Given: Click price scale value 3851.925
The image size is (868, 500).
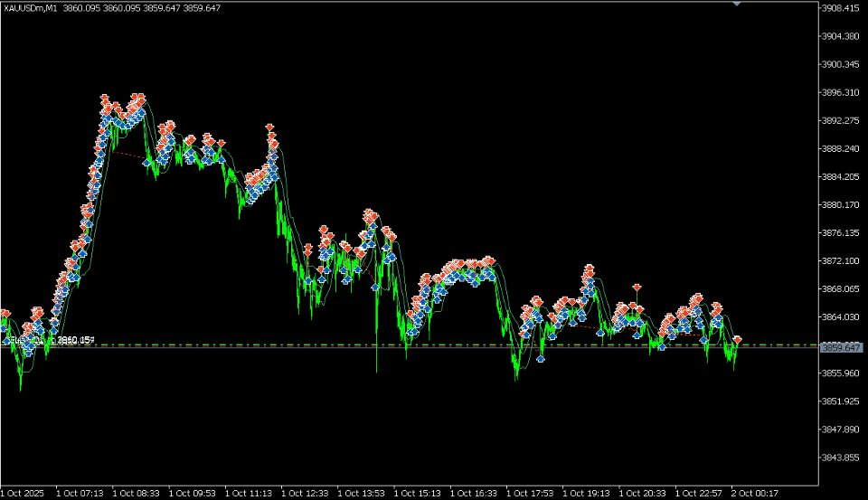Looking at the screenshot, I should click(842, 401).
